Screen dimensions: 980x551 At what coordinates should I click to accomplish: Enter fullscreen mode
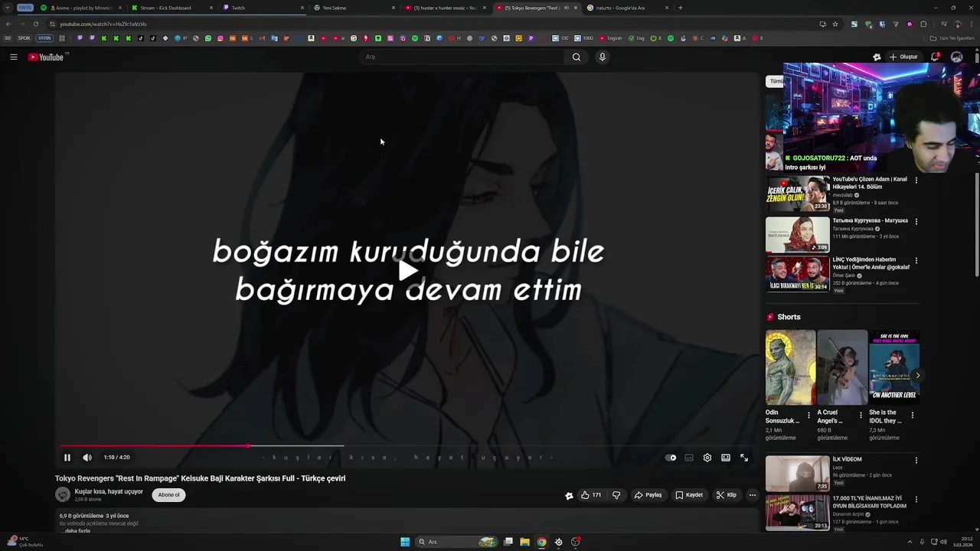tap(744, 458)
